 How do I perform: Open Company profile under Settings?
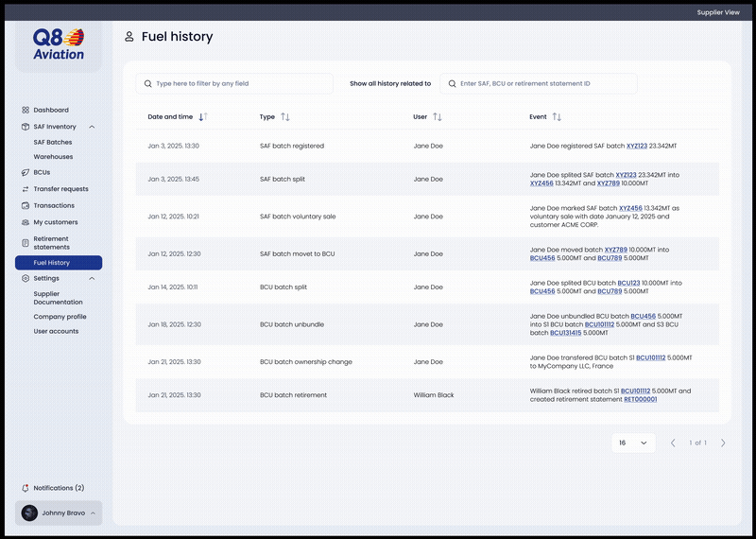pyautogui.click(x=60, y=317)
